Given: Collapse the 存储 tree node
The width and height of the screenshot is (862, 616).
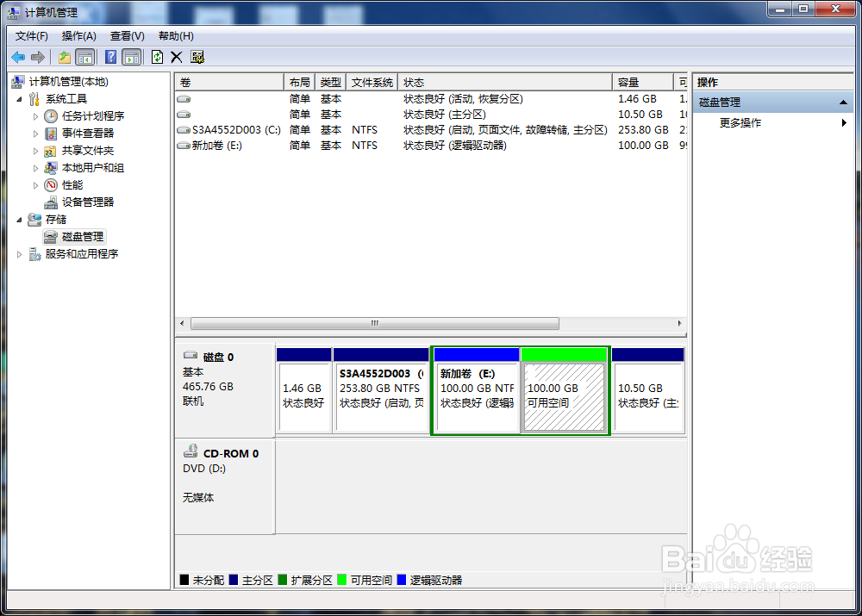Looking at the screenshot, I should (x=19, y=220).
